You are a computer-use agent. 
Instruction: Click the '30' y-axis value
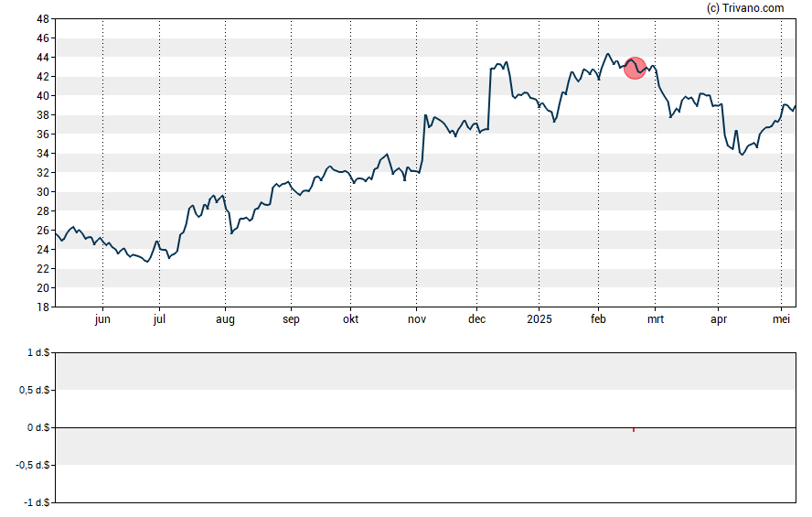(43, 191)
